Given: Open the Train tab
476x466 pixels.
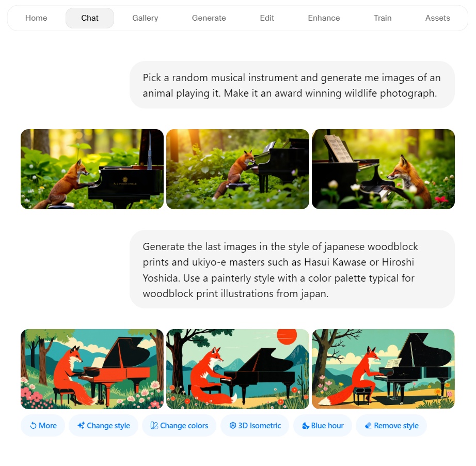Looking at the screenshot, I should (383, 18).
